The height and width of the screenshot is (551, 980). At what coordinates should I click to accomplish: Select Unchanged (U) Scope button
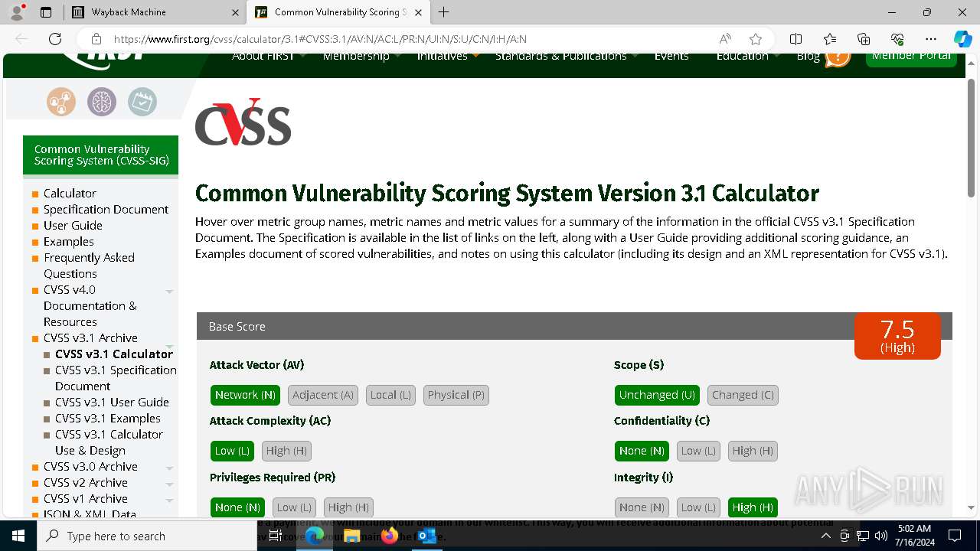(x=657, y=395)
